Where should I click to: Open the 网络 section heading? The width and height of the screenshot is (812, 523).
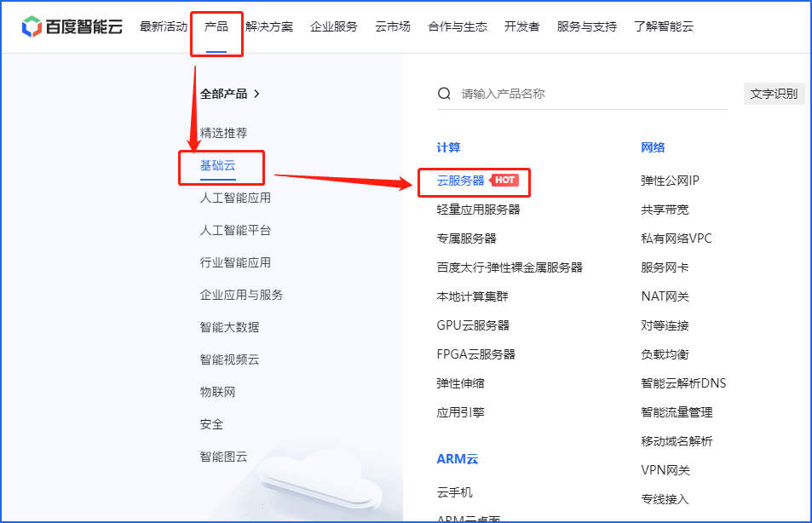point(653,147)
